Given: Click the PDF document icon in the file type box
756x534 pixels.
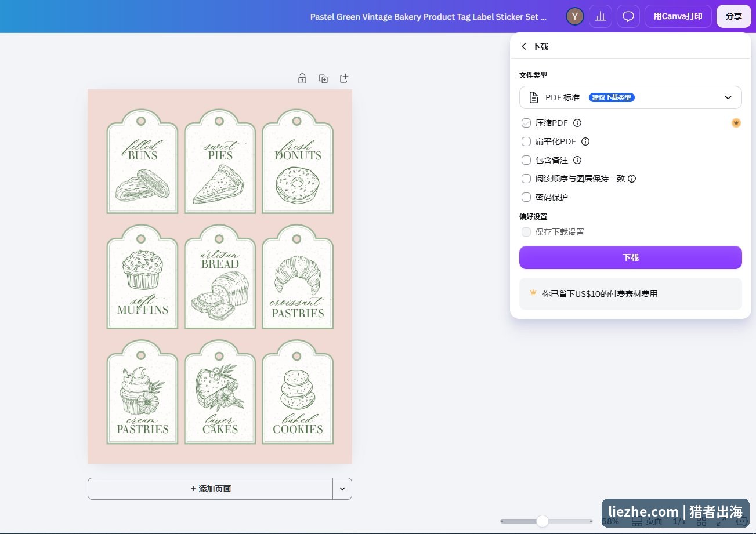Looking at the screenshot, I should pyautogui.click(x=533, y=97).
